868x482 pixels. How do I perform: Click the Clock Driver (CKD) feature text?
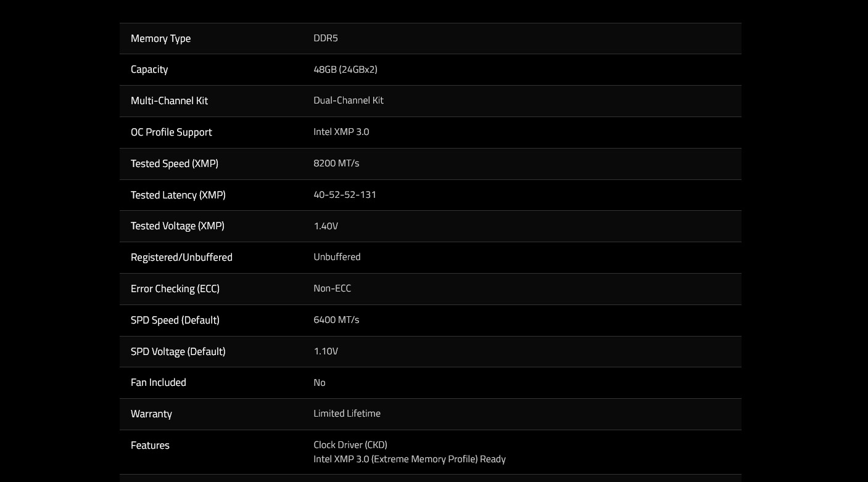point(350,445)
